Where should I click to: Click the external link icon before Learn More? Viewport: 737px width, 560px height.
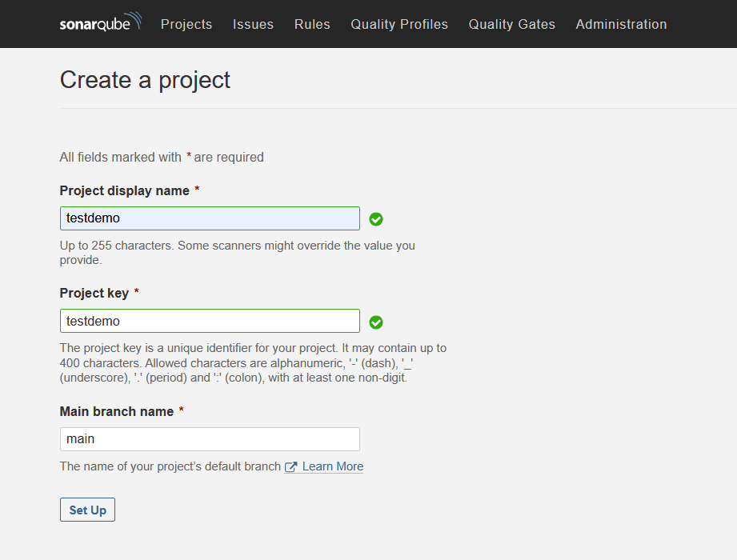(291, 467)
